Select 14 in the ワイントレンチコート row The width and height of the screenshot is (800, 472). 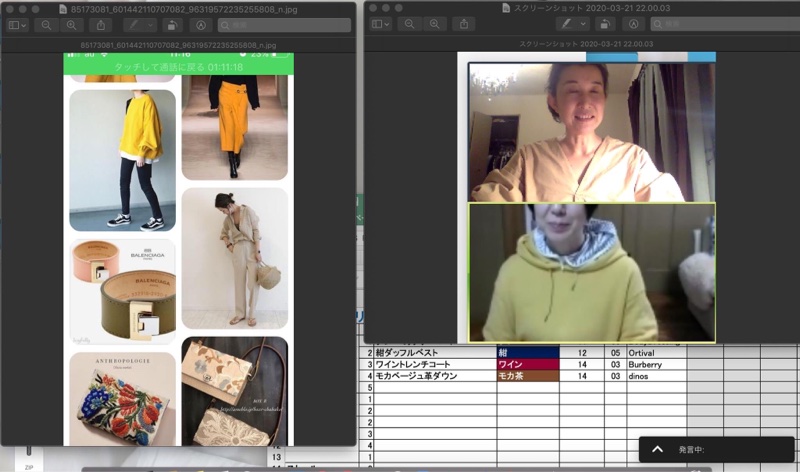pos(582,364)
